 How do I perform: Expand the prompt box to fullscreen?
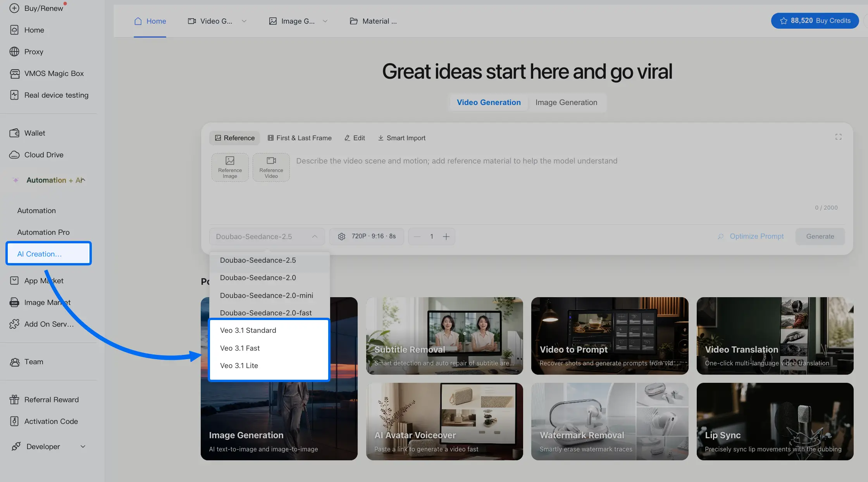tap(838, 137)
